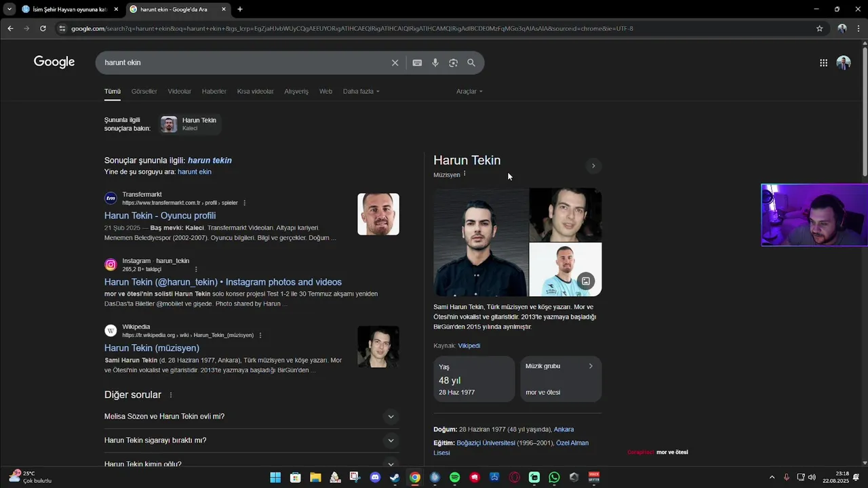Click the address bar URL
The width and height of the screenshot is (868, 488).
352,28
